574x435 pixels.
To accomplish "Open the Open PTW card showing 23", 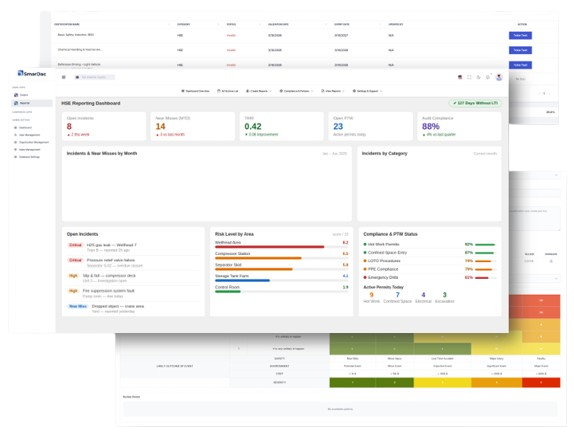I will (370, 126).
